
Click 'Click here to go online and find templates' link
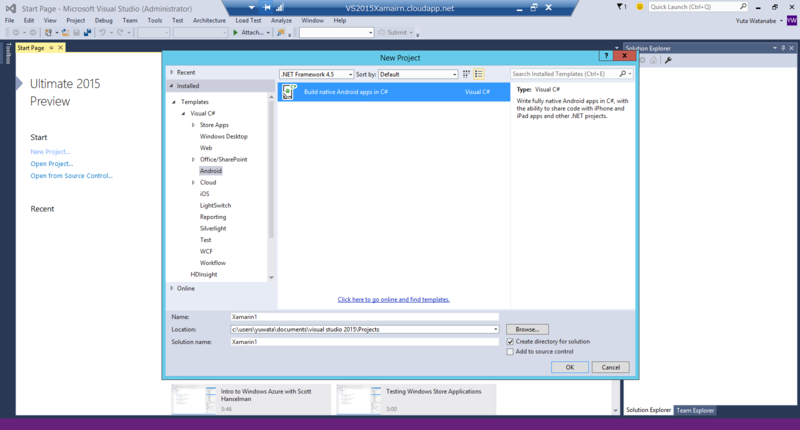pyautogui.click(x=393, y=299)
